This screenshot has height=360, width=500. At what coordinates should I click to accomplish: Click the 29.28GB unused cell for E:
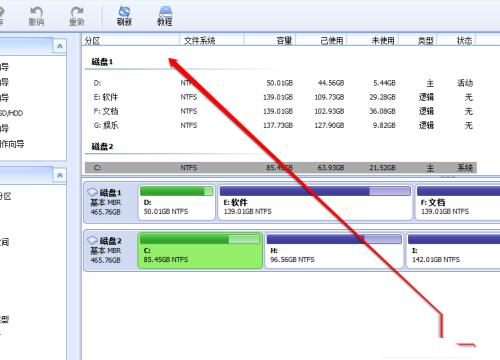(382, 97)
